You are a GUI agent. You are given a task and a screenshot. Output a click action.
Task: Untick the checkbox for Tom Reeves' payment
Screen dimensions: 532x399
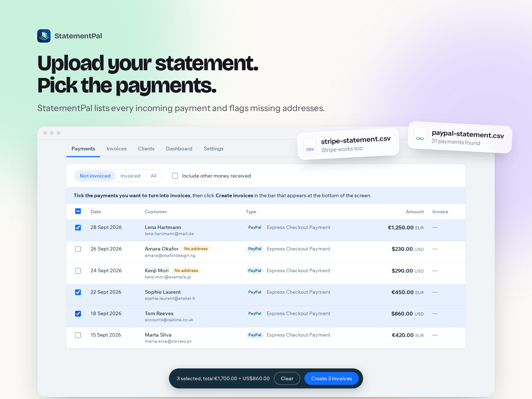coord(78,314)
